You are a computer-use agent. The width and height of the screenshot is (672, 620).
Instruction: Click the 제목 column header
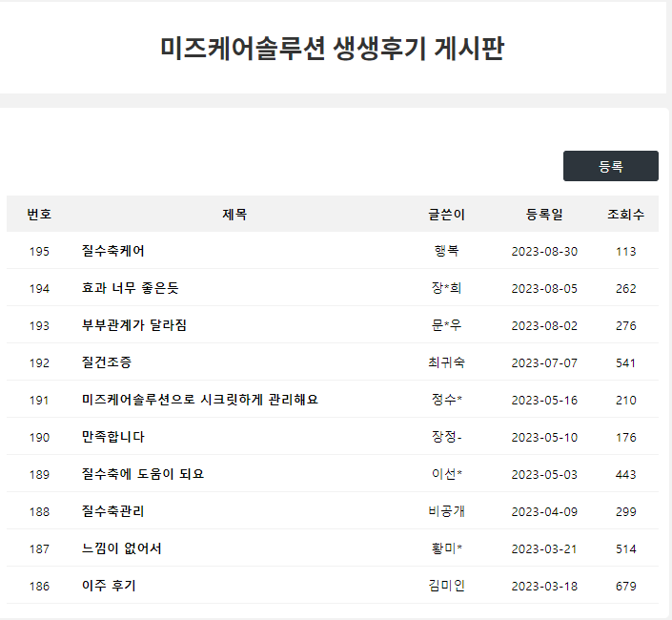coord(234,214)
